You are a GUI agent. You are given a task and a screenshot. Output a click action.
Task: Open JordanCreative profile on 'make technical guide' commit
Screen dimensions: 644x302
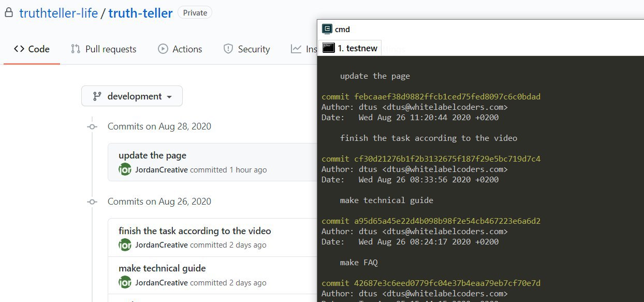[x=162, y=283]
